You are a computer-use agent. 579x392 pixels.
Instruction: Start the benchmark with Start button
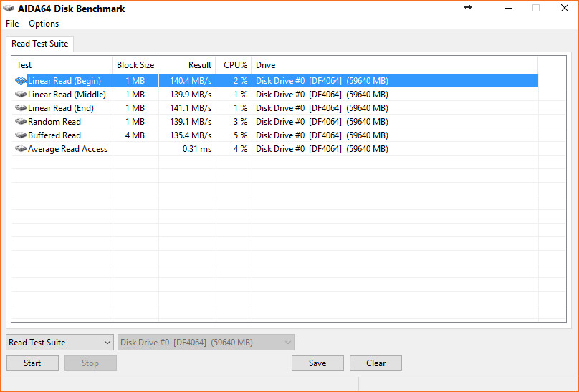click(32, 363)
